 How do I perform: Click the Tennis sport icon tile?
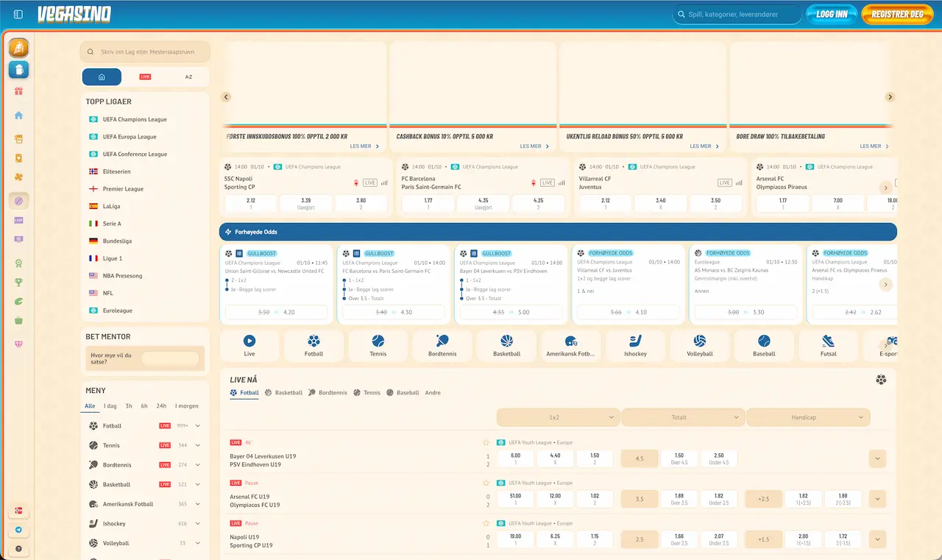coord(378,345)
